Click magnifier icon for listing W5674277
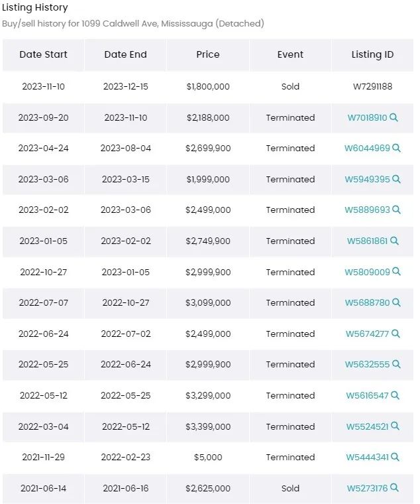This screenshot has width=420, height=504. (x=396, y=334)
